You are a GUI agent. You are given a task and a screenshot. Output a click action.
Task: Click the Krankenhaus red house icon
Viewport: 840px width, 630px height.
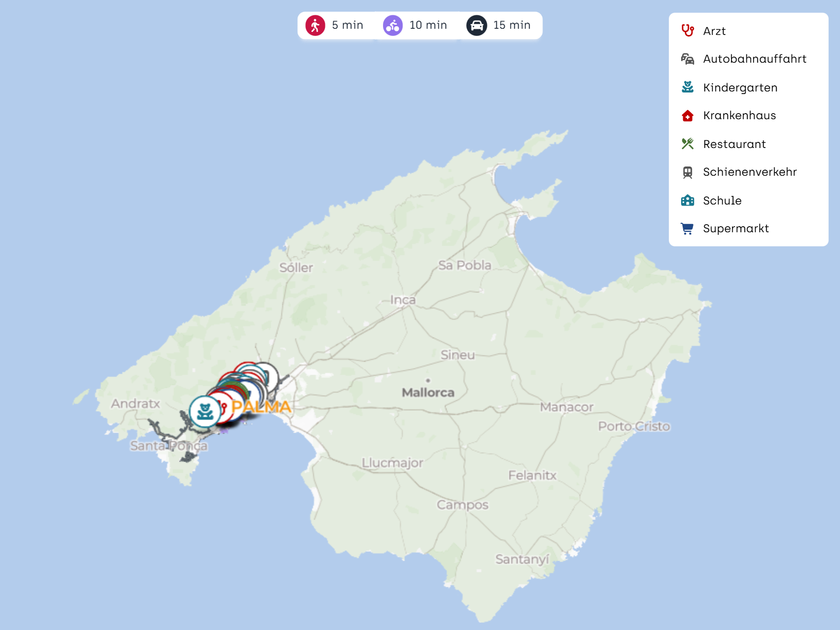(x=687, y=116)
